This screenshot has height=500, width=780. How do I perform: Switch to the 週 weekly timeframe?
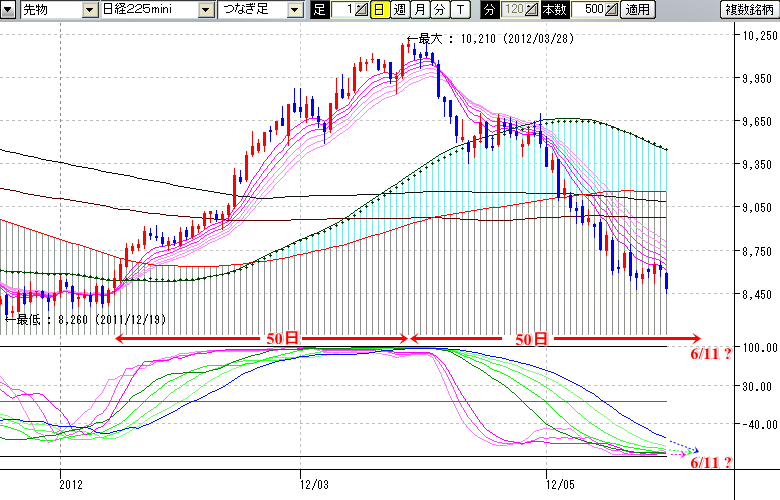400,9
